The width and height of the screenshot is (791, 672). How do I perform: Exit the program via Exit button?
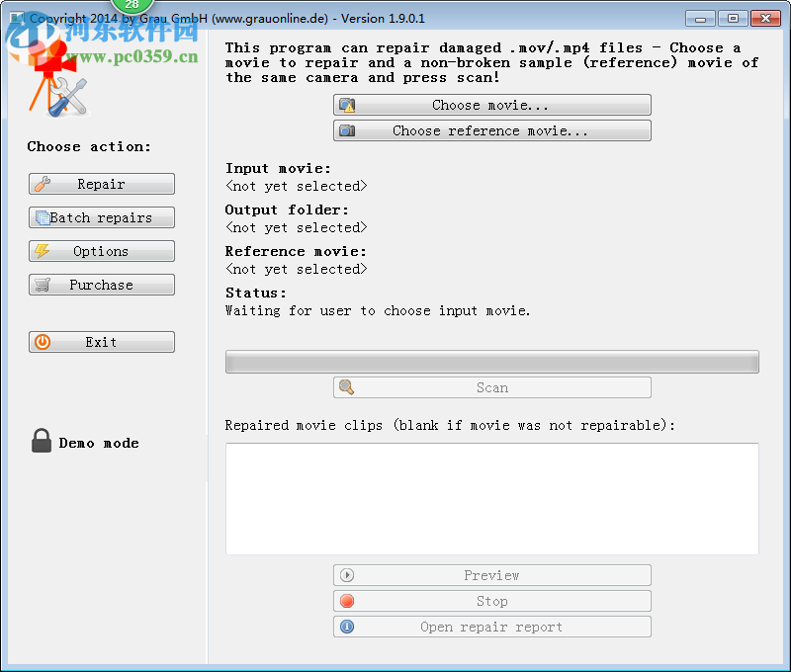[102, 342]
